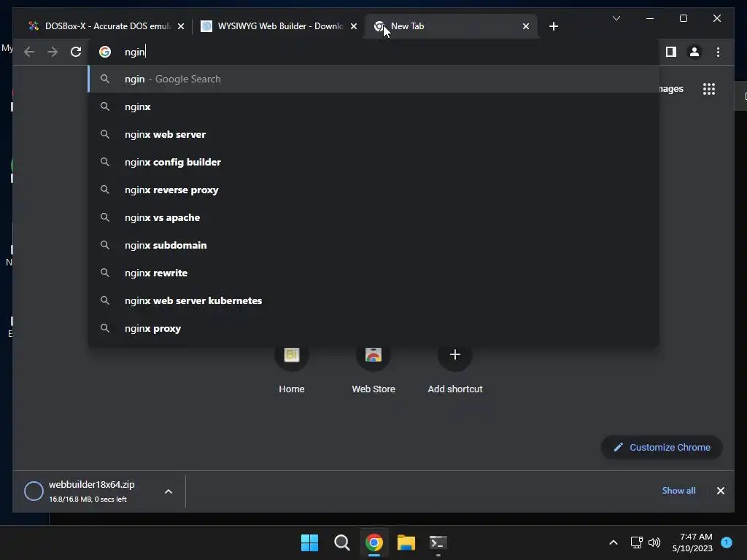
Task: Select 'nginx reverse proxy' suggestion
Action: coord(374,190)
